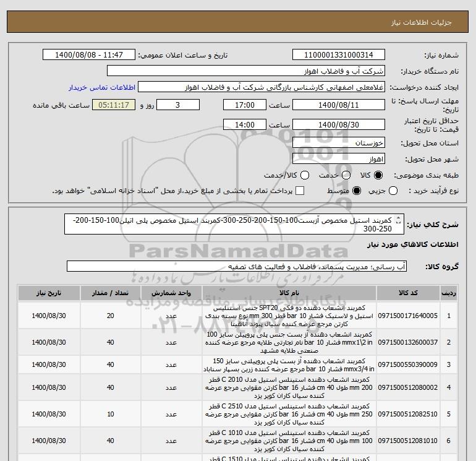The height and width of the screenshot is (461, 476).
Task: Click product code 097150017164000​5
Action: pyautogui.click(x=408, y=316)
